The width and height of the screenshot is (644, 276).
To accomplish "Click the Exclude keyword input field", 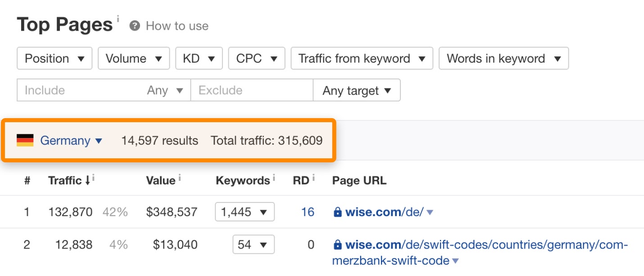I will click(251, 91).
